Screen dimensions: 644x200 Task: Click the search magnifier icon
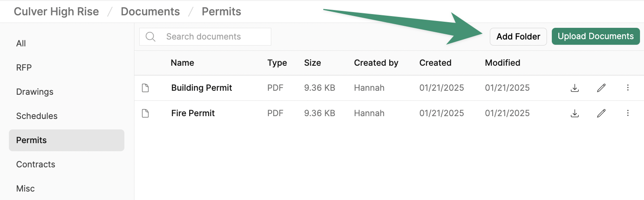pos(151,37)
